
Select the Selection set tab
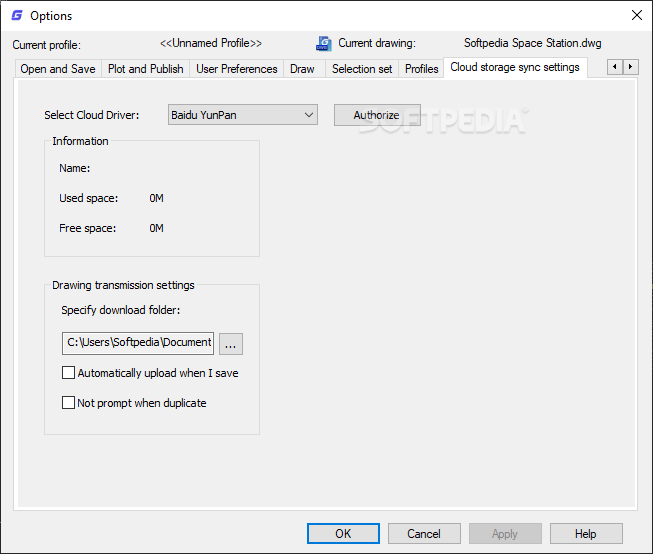pyautogui.click(x=362, y=69)
